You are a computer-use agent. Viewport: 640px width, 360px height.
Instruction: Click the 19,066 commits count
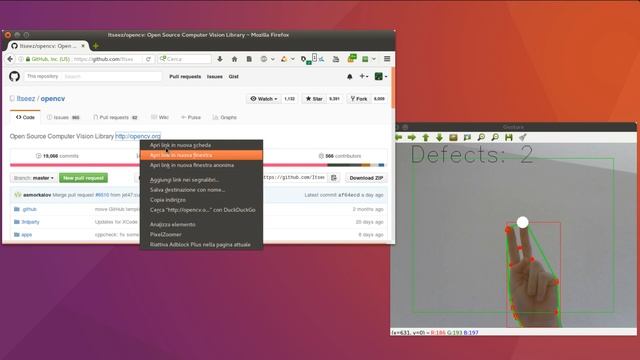tap(57, 156)
